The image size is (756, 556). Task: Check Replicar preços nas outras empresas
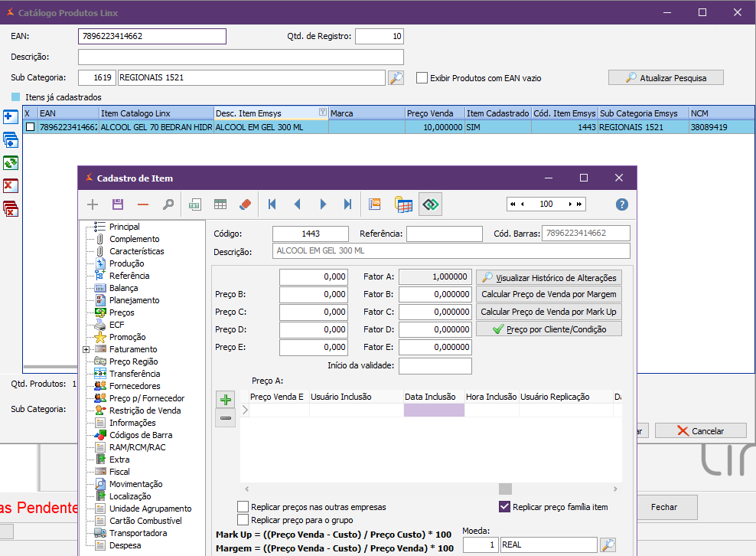click(243, 507)
